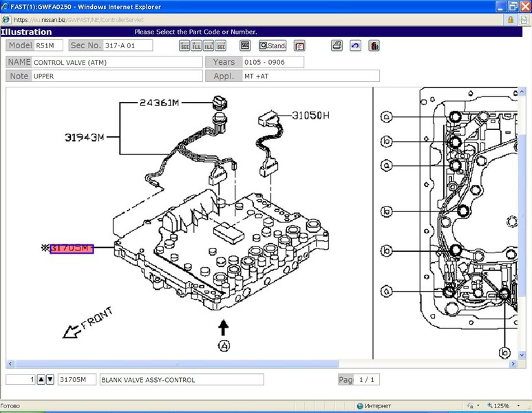Click the previous section (SEC) arrow icon
Screen dimensions: 532x413
184,46
